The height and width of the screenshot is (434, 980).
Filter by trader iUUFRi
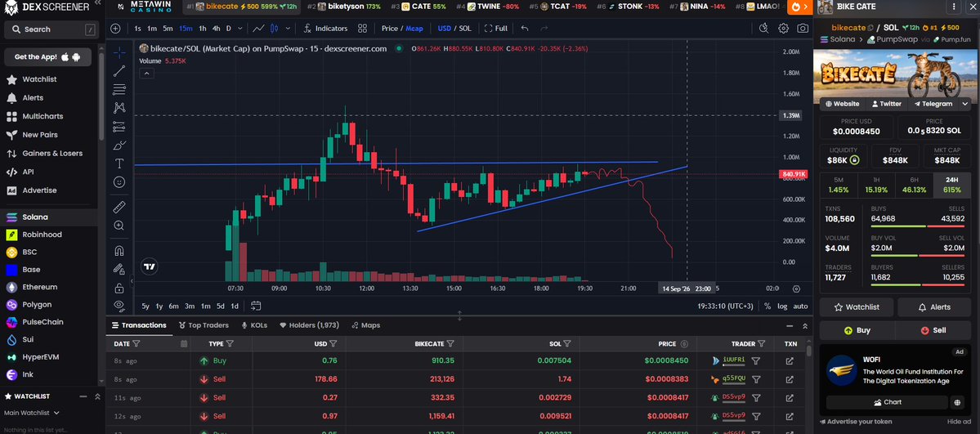point(755,360)
